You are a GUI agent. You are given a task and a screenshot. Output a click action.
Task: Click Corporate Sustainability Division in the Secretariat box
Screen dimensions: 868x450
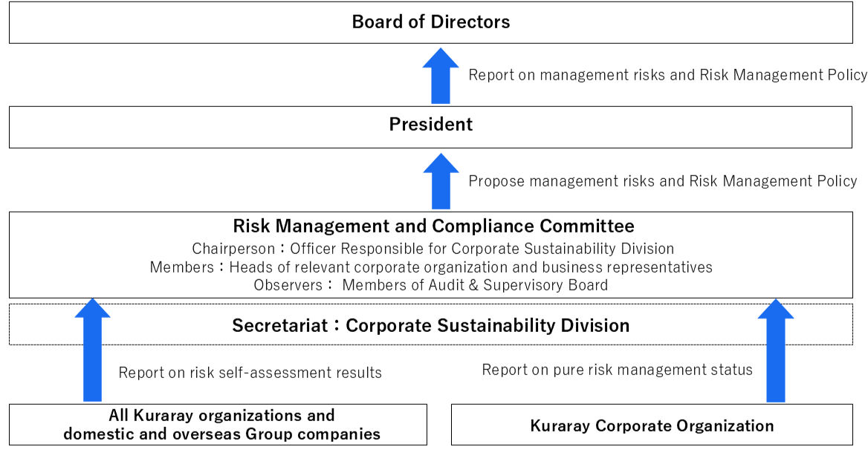tap(488, 325)
